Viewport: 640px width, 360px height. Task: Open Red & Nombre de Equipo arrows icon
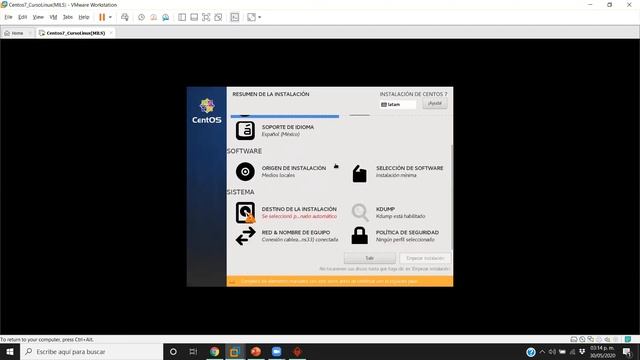coord(245,236)
